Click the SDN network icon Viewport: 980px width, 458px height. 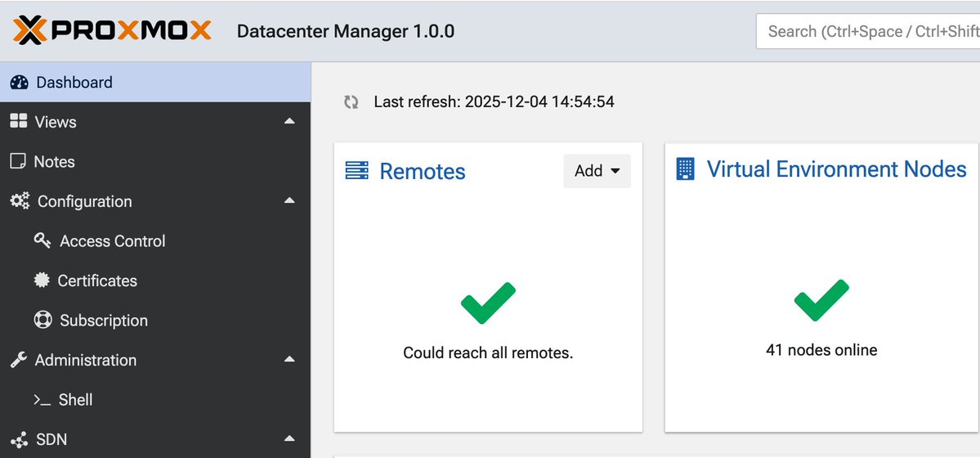20,440
